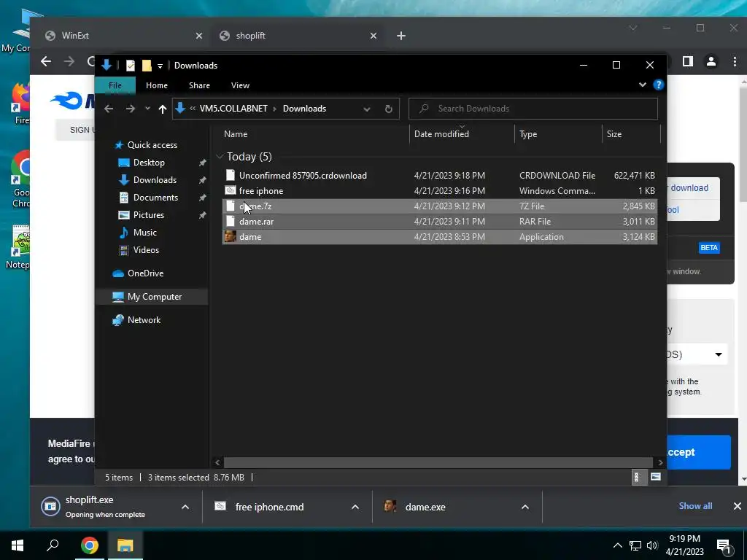Click Show all downloads link
Viewport: 747px width, 560px height.
click(695, 506)
